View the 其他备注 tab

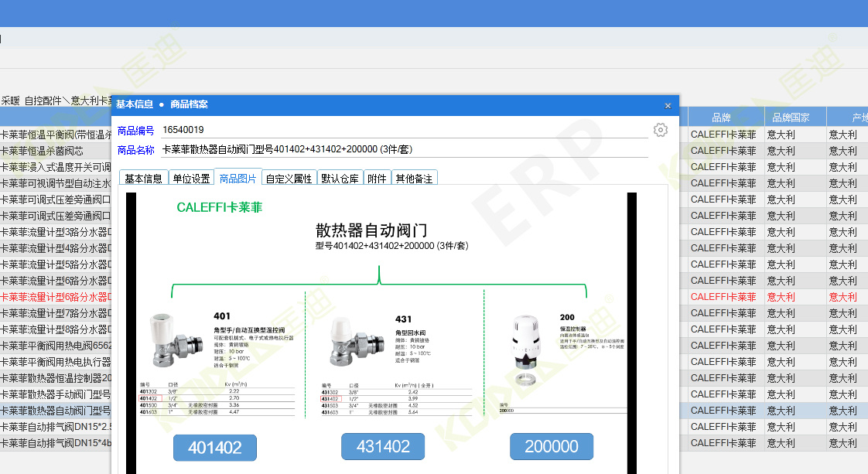(414, 178)
